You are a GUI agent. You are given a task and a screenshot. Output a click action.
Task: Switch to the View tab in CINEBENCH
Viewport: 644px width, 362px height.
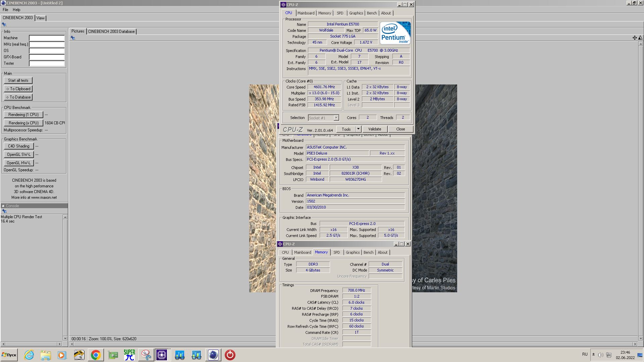pyautogui.click(x=41, y=18)
